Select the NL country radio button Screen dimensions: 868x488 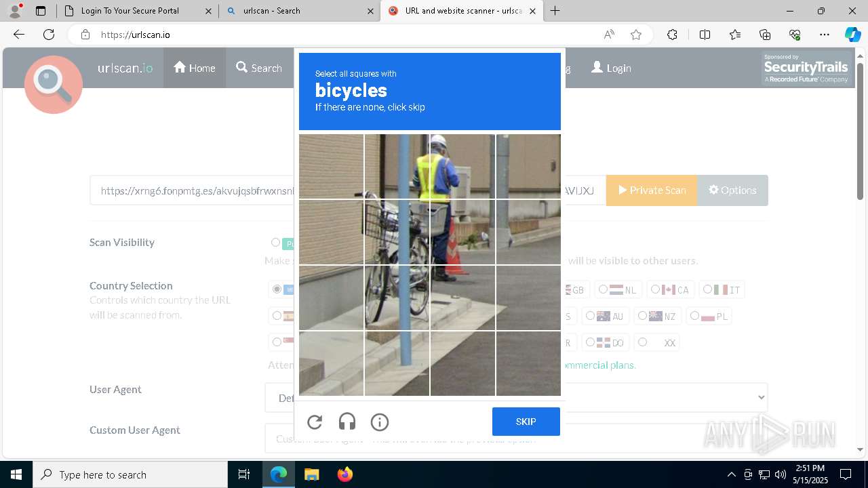(x=603, y=289)
